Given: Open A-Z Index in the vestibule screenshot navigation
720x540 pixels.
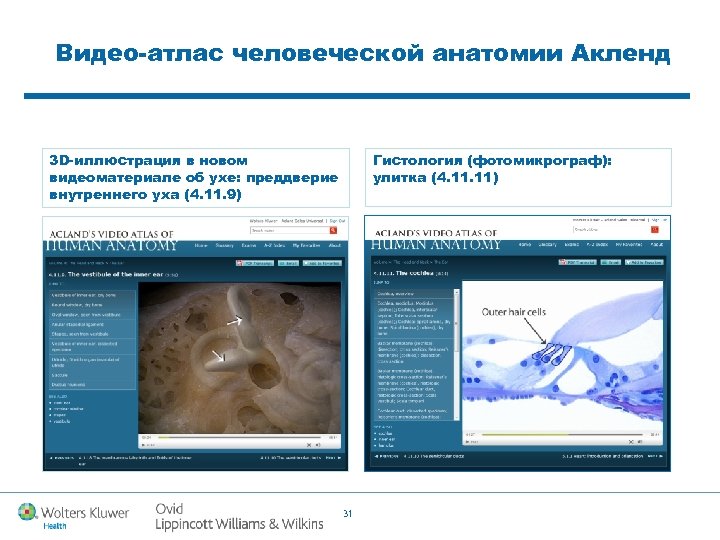Looking at the screenshot, I should 274,246.
